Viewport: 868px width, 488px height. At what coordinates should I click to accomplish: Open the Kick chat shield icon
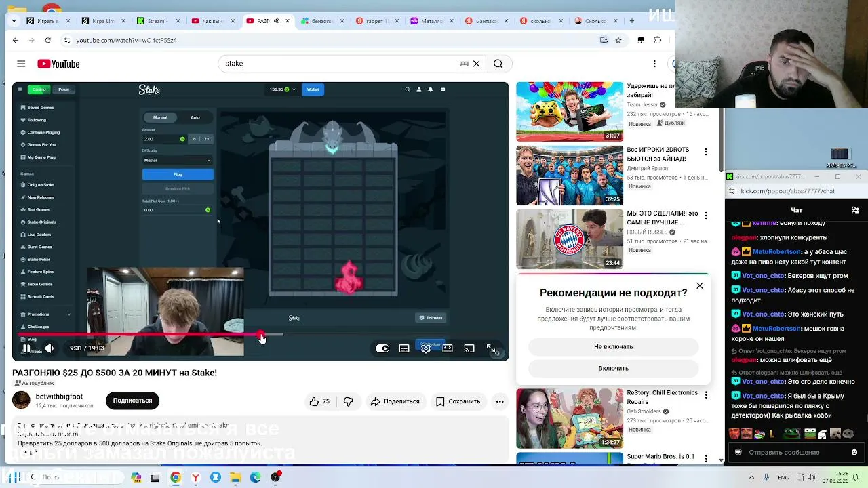point(738,452)
